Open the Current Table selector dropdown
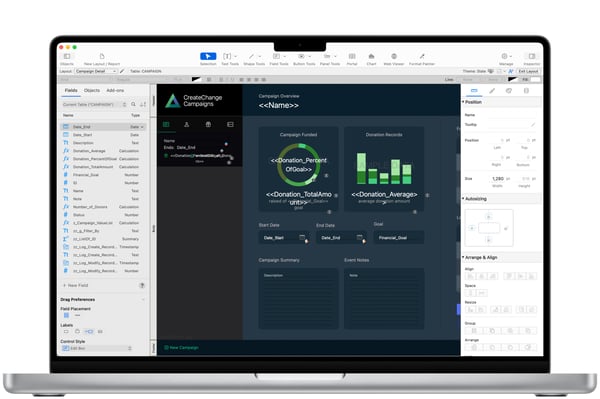This screenshot has width=600, height=399. click(x=95, y=104)
